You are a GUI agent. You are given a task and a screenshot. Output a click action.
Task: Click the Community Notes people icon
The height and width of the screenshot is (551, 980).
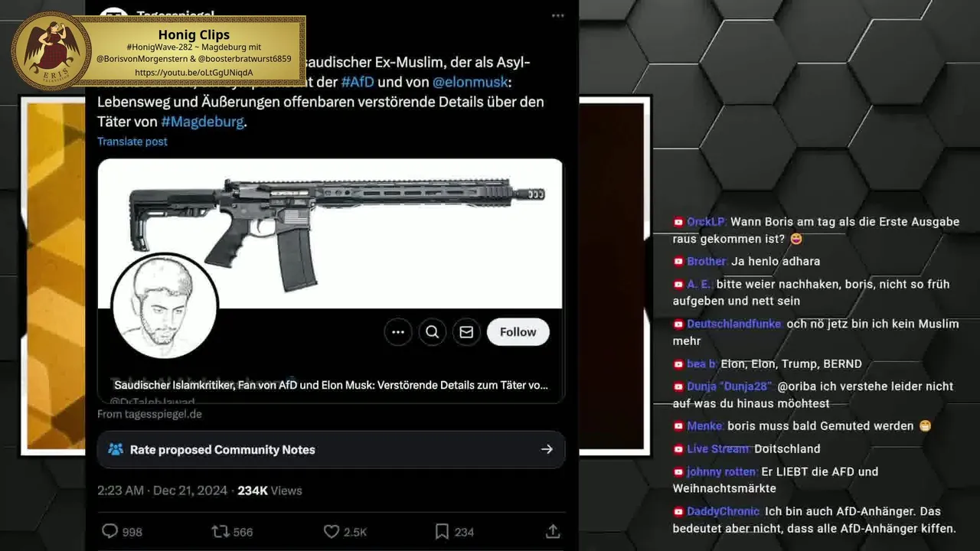coord(116,449)
